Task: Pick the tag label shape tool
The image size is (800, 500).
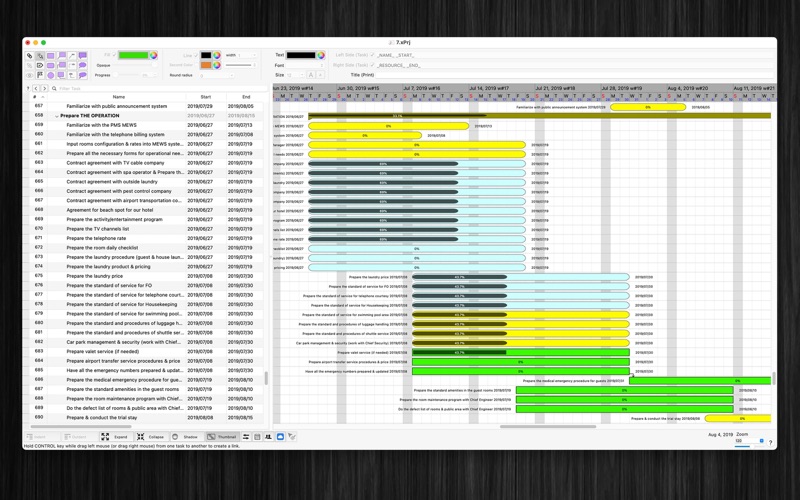Action: [x=40, y=65]
